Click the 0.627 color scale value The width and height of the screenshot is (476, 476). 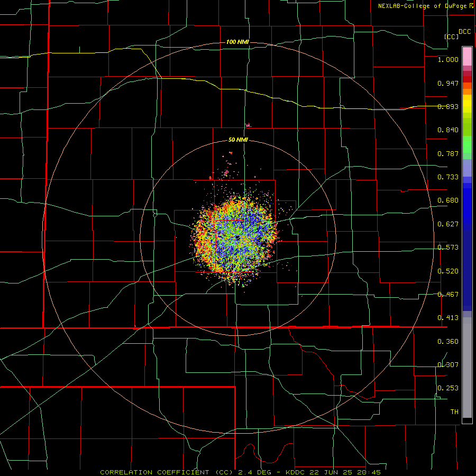448,224
